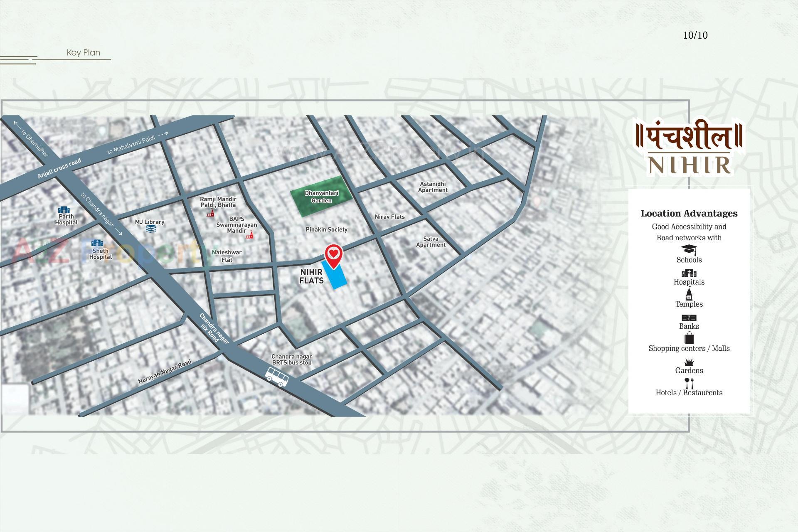Screen dimensions: 798x532
Task: Click the Banks currency icon
Action: pos(689,318)
